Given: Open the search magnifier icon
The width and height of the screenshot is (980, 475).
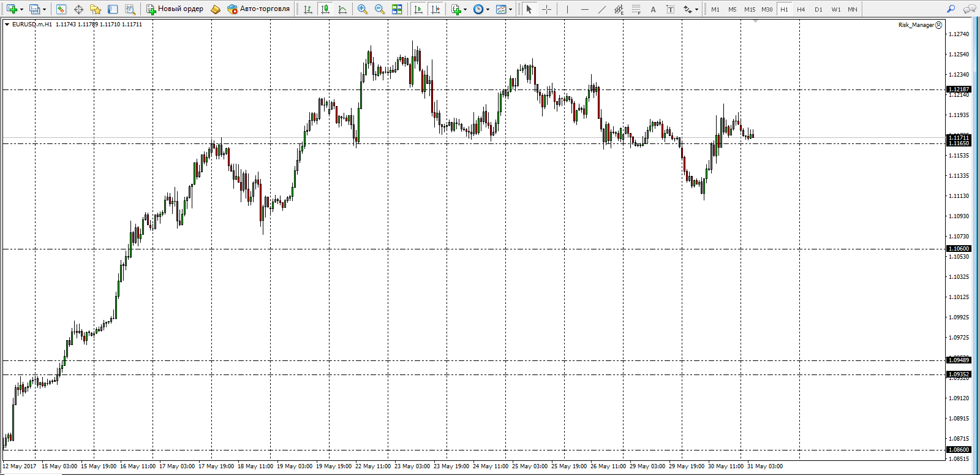Looking at the screenshot, I should click(951, 9).
